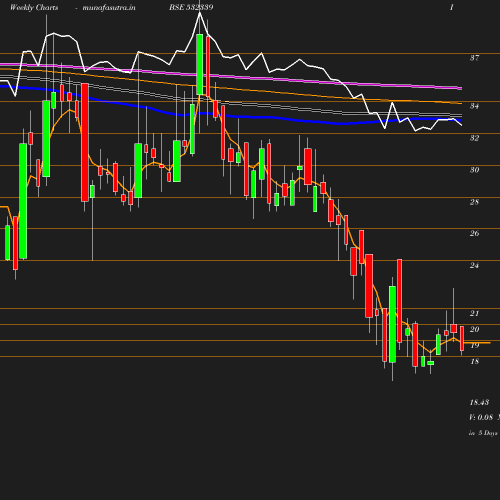Click the price axis label 21
This screenshot has height=500, width=500.
[x=474, y=313]
